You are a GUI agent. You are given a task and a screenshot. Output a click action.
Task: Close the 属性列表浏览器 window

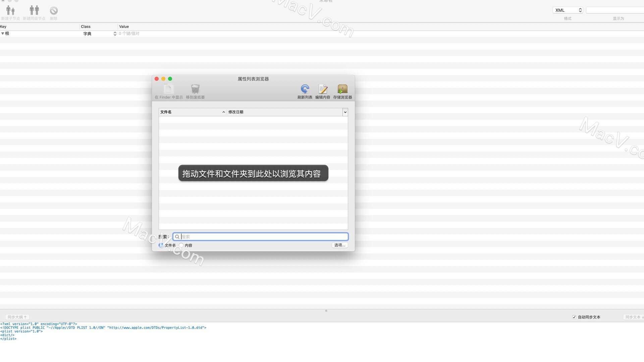[x=157, y=79]
